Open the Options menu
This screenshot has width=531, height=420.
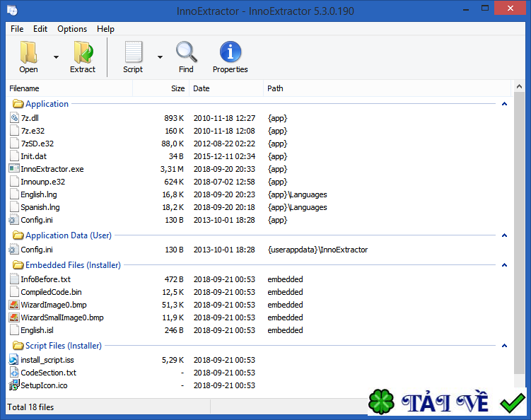(x=72, y=29)
